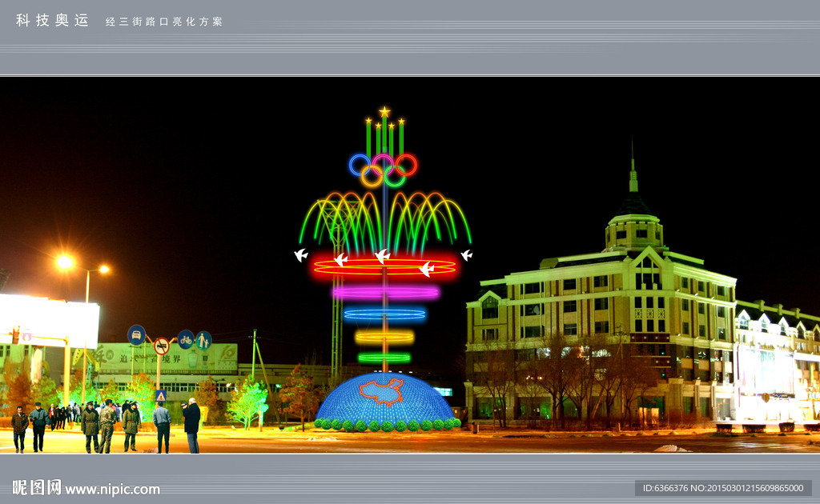Viewport: 820px width, 504px height.
Task: Select the red no-trucks prohibition sign
Action: click(x=162, y=346)
